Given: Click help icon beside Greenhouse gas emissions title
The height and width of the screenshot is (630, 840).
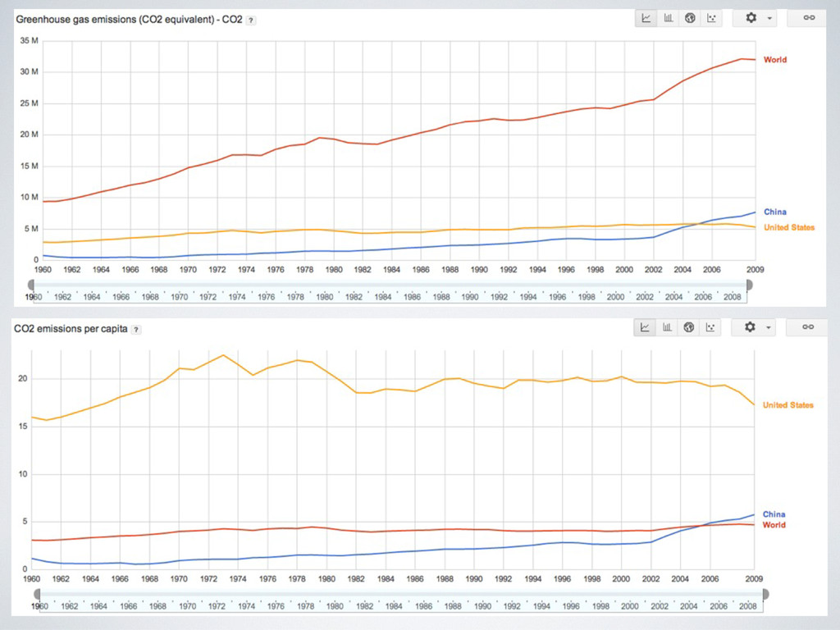Looking at the screenshot, I should point(251,21).
